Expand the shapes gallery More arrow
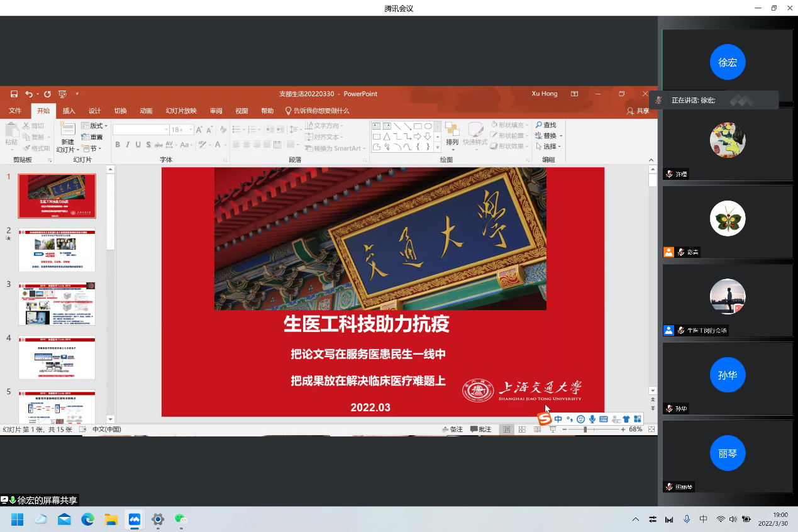Viewport: 798px width, 532px height. 438,147
